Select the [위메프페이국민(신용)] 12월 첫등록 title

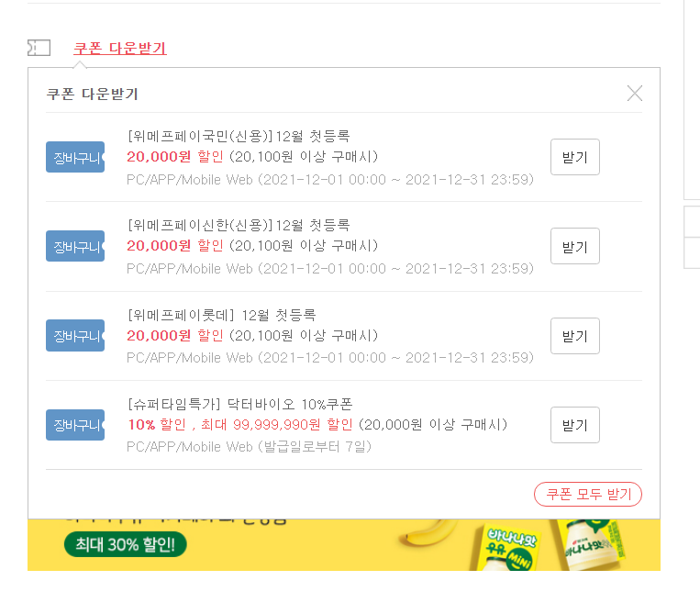[239, 136]
